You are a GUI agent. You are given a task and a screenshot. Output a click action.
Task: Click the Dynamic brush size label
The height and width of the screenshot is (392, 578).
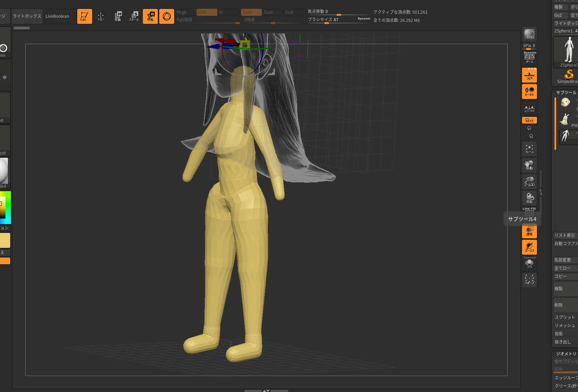pyautogui.click(x=364, y=18)
